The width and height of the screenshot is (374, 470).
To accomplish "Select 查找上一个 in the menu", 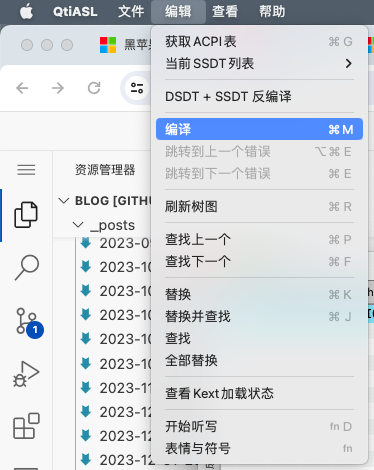I will [259, 239].
